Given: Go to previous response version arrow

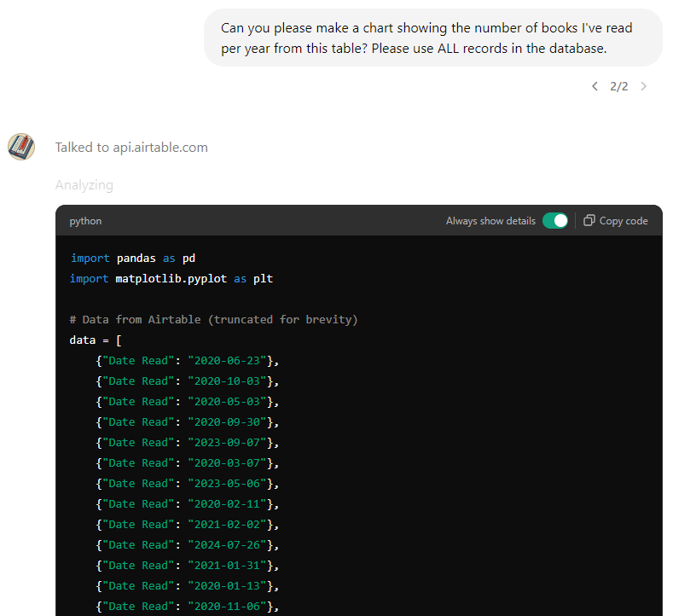Looking at the screenshot, I should coord(595,86).
